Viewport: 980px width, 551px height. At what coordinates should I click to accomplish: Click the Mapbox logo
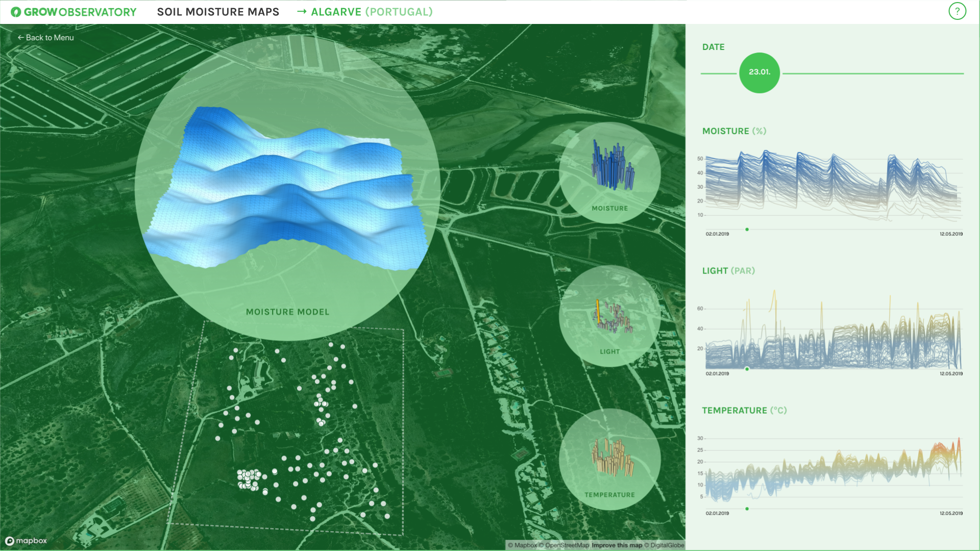coord(26,541)
